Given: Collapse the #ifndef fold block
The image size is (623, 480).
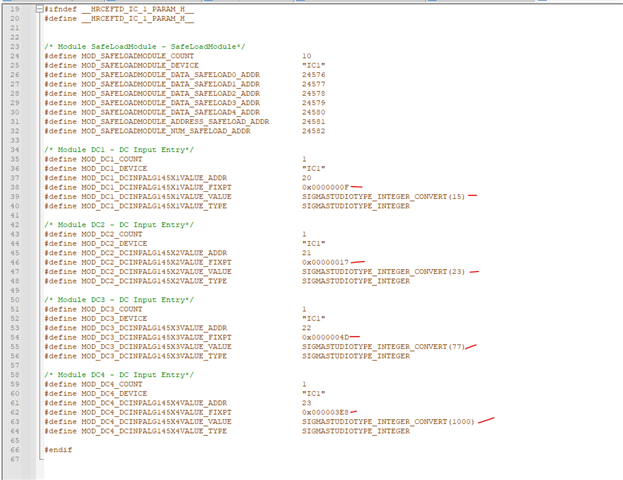Looking at the screenshot, I should point(39,9).
